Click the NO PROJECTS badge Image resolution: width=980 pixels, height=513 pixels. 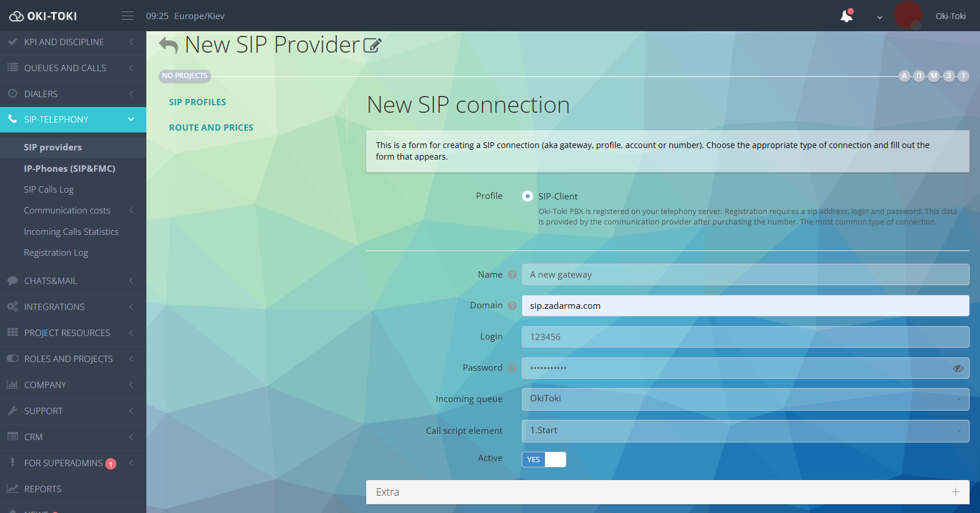[185, 76]
